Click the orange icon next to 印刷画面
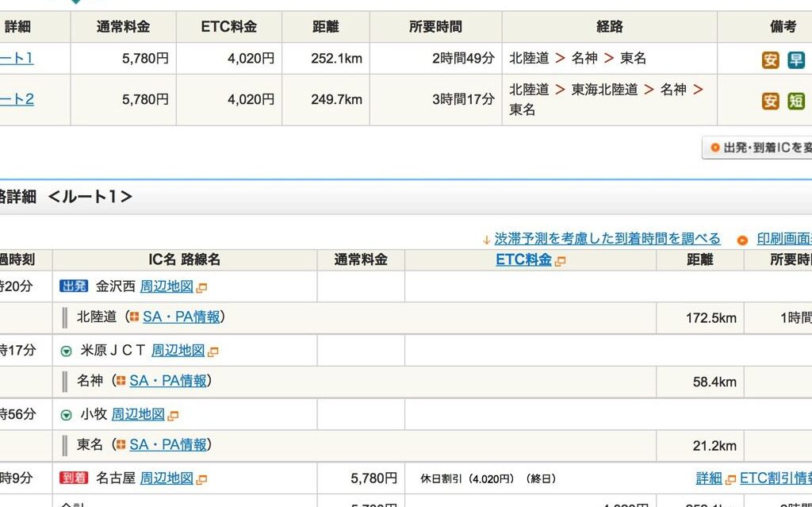This screenshot has width=812, height=507. [x=742, y=240]
